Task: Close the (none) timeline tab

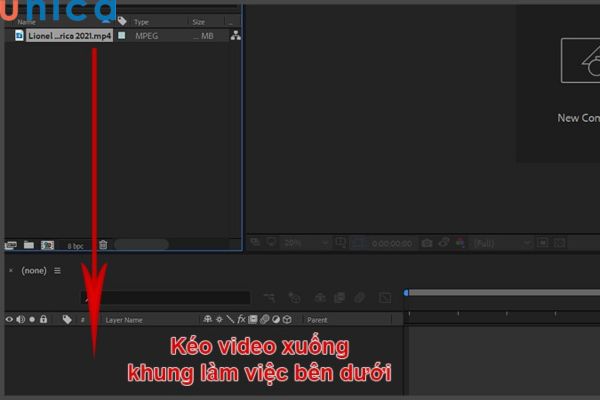Action: [x=11, y=271]
